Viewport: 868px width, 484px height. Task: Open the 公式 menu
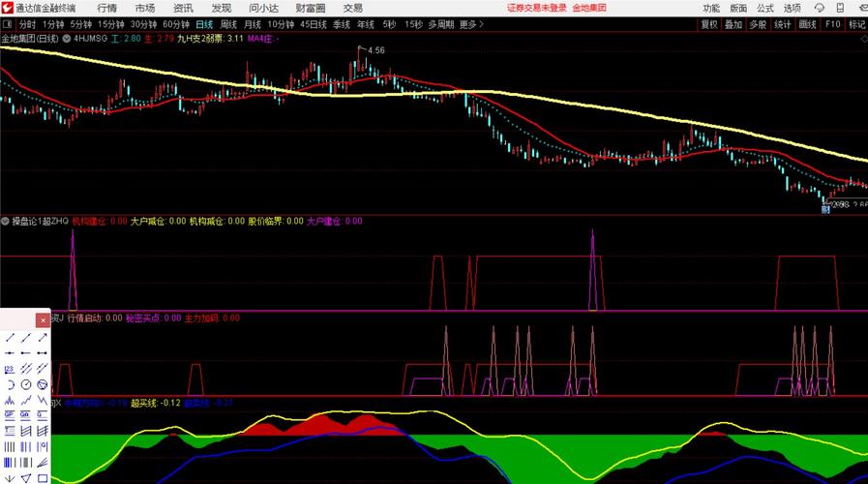click(765, 8)
